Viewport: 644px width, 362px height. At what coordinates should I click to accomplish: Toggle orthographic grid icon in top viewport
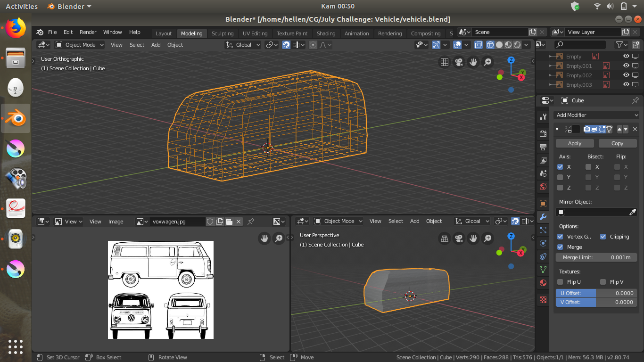[x=444, y=62]
